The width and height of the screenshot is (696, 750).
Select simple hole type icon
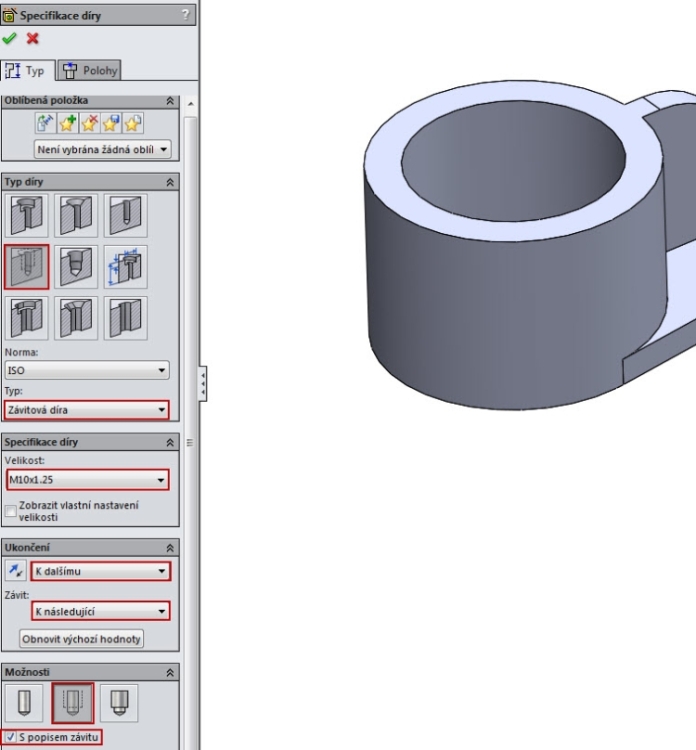point(125,215)
